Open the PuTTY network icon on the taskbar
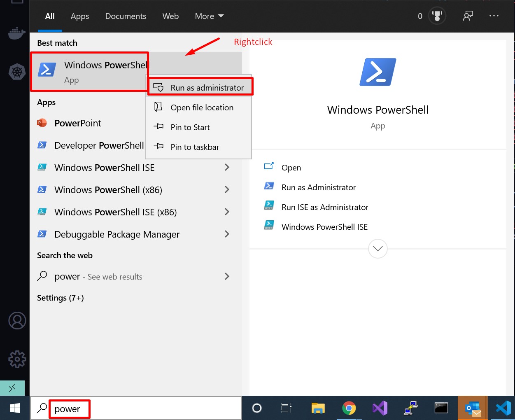 [411, 408]
